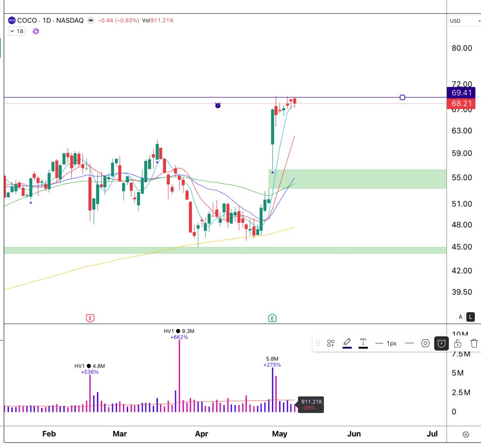Click the COCO · 1D · NASDAQ title
Viewport: 481px width, 448px height.
point(50,20)
